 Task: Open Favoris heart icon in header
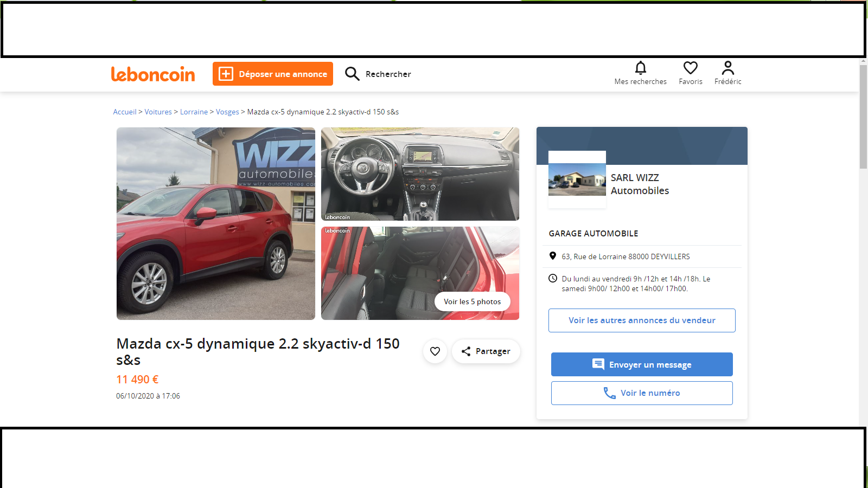[691, 68]
